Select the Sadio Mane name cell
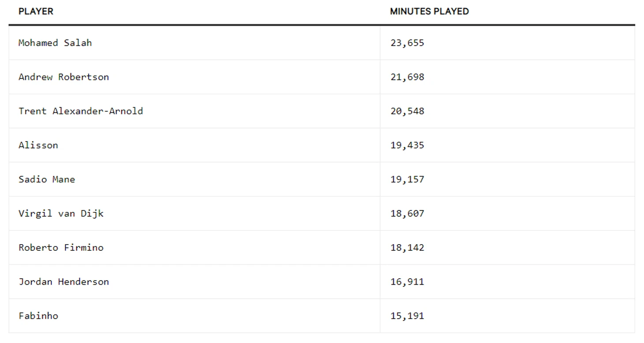The height and width of the screenshot is (343, 644). click(47, 179)
